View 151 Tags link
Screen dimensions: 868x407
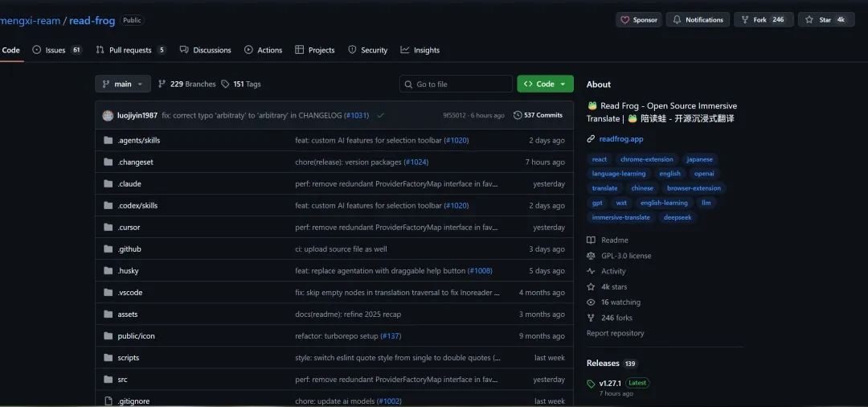pyautogui.click(x=241, y=84)
